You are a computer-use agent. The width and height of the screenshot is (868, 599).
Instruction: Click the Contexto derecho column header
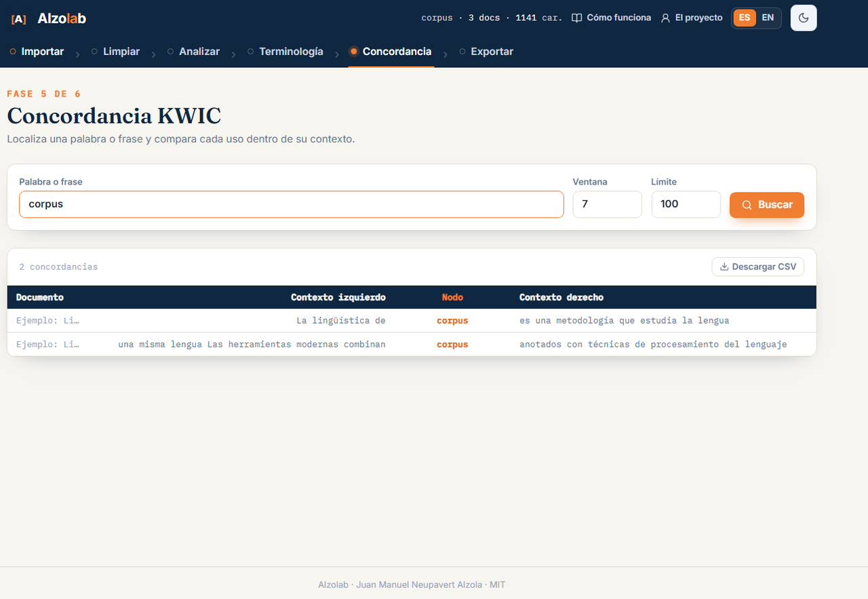point(561,297)
